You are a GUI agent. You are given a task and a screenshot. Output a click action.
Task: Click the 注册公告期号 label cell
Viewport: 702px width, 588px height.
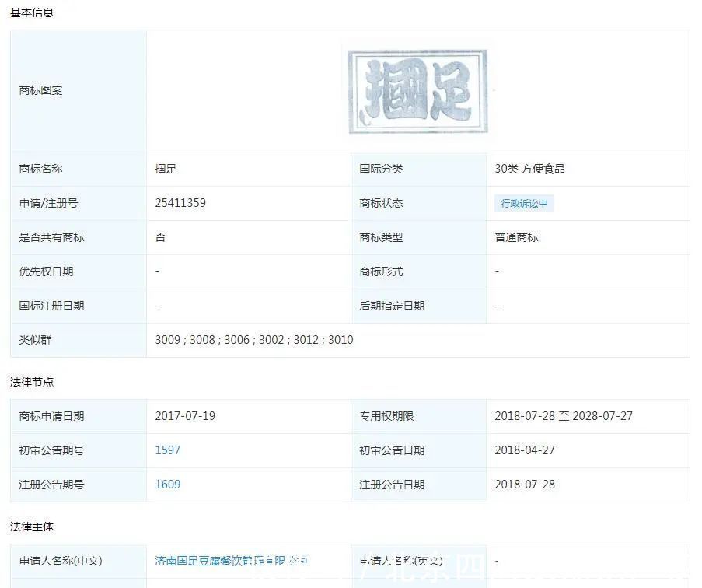coord(79,484)
